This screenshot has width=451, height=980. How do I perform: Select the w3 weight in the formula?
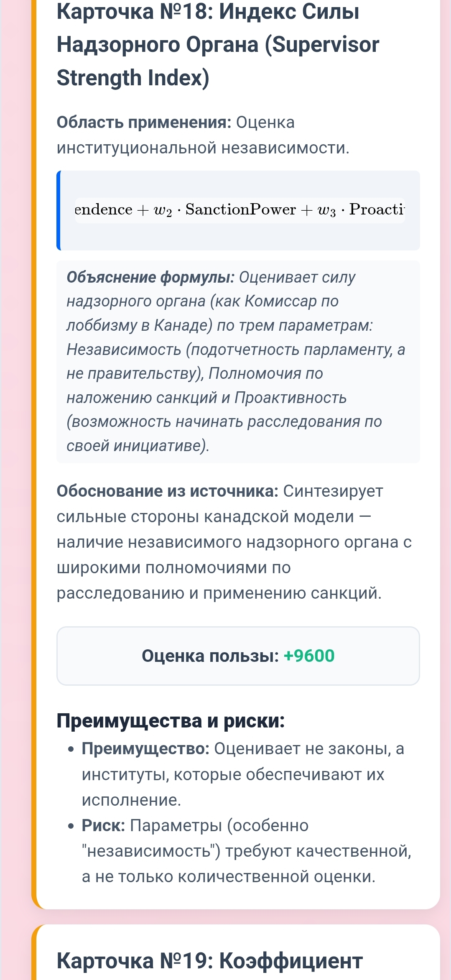tap(327, 210)
